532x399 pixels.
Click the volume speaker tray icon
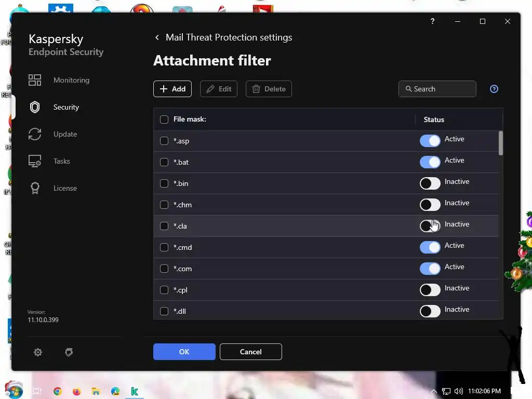[x=458, y=391]
